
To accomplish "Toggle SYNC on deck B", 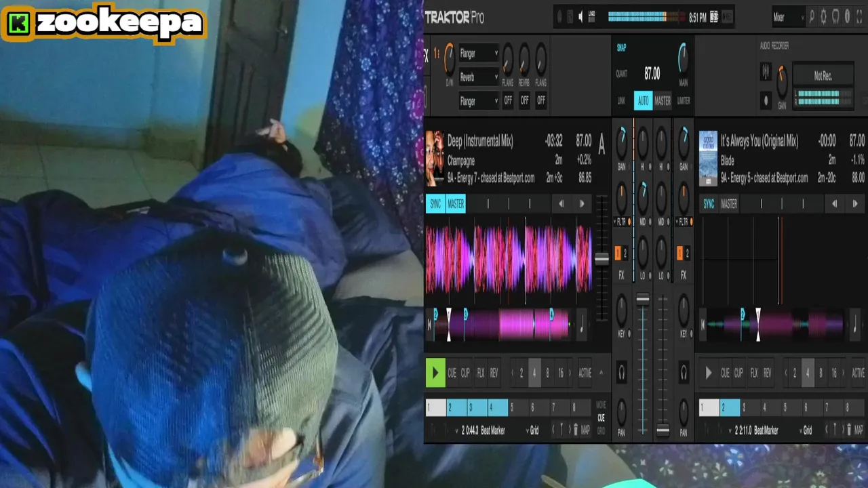I will (709, 203).
